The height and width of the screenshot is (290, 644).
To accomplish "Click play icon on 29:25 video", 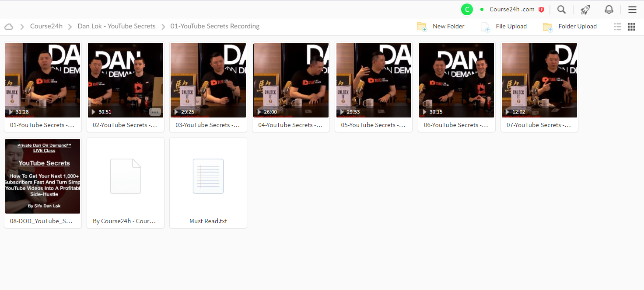I will 175,112.
